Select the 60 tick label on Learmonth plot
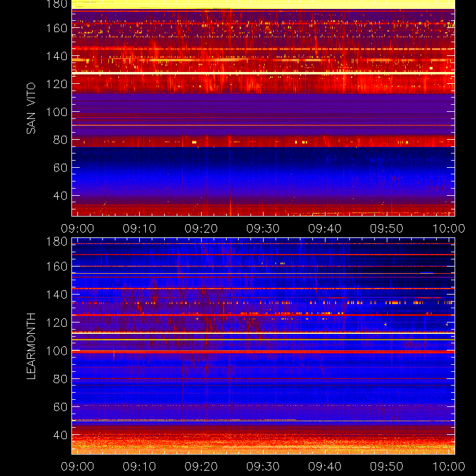Image resolution: width=476 pixels, height=476 pixels. click(x=61, y=407)
